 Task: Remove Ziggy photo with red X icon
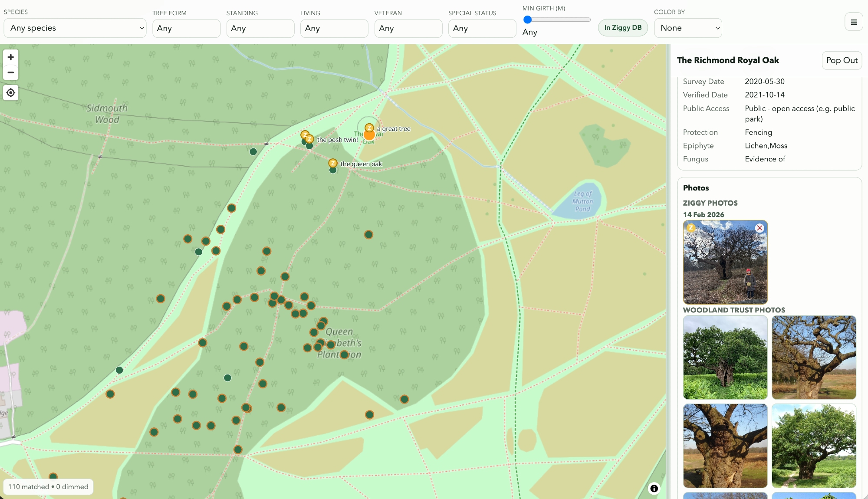tap(759, 228)
